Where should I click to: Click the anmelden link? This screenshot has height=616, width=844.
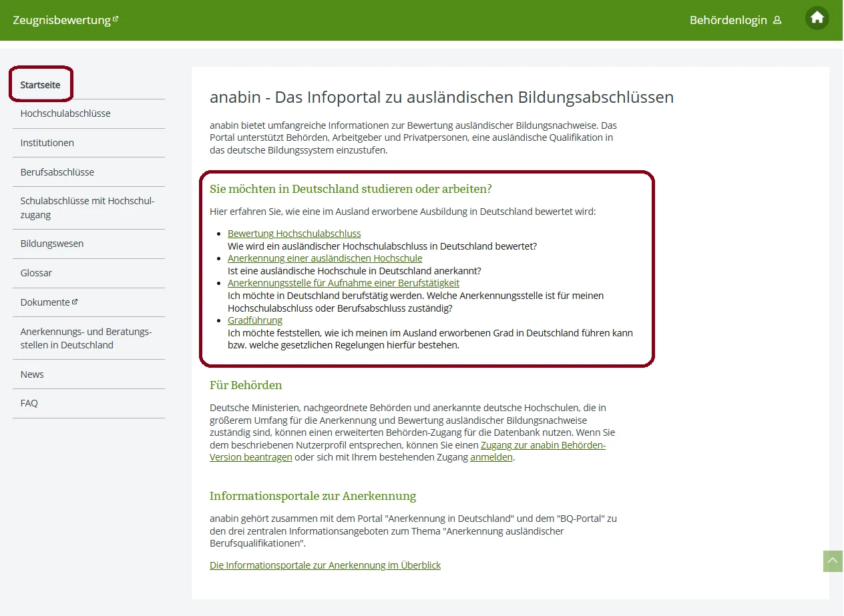click(491, 457)
